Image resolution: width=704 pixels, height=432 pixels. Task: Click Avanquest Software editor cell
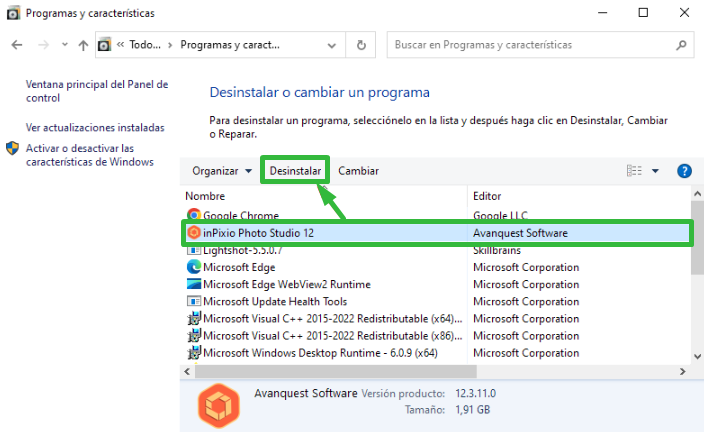pyautogui.click(x=520, y=233)
